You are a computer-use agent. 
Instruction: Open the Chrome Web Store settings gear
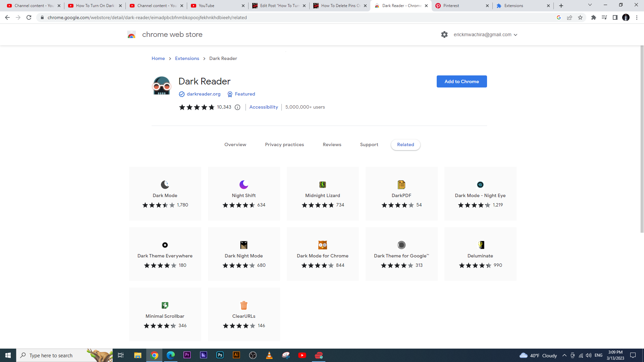pyautogui.click(x=444, y=35)
